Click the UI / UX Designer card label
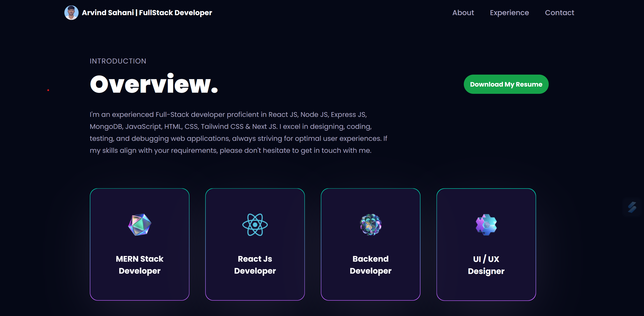Viewport: 644px width, 316px height. [486, 265]
